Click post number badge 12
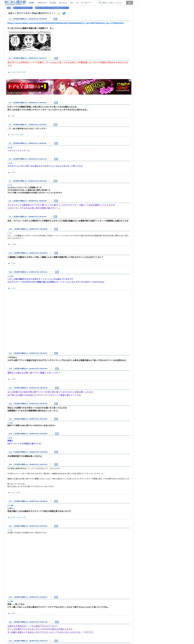194x644 pixels. [10, 272]
